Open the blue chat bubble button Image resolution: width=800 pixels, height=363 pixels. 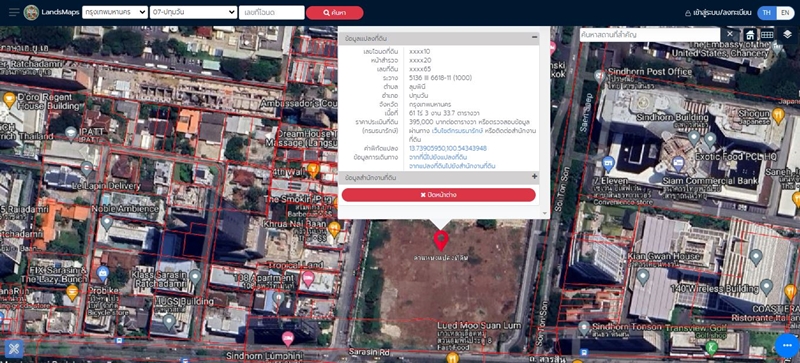point(786,345)
